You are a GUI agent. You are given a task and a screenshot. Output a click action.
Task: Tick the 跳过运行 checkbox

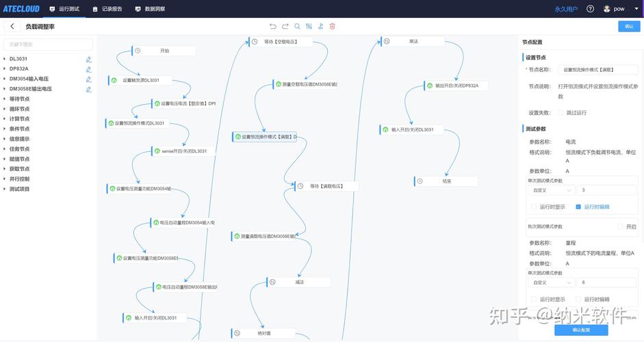coord(561,112)
